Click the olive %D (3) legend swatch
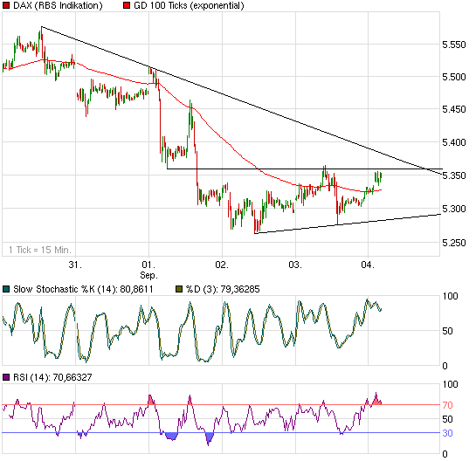Image resolution: width=476 pixels, height=461 pixels. click(179, 289)
